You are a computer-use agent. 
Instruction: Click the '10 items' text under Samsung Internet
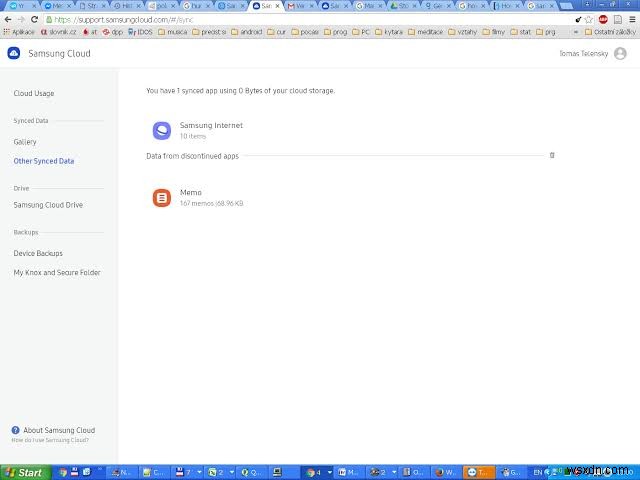[193, 136]
